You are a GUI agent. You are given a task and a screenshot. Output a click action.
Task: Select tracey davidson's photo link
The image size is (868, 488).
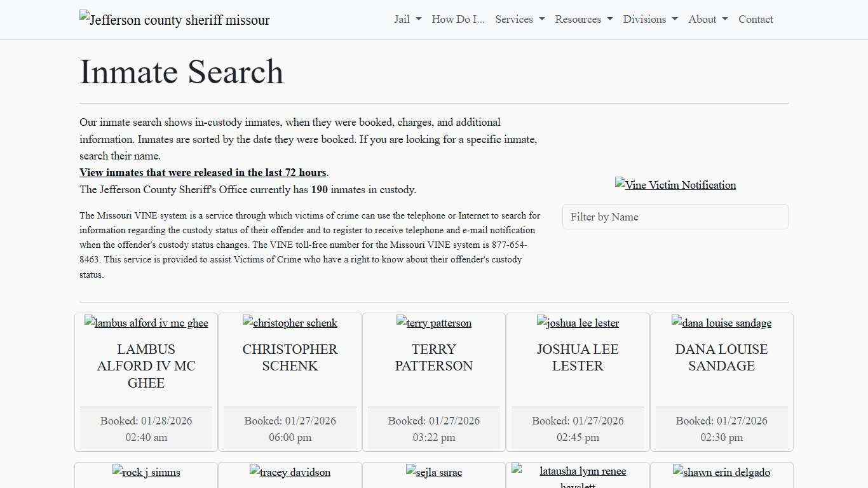coord(290,472)
